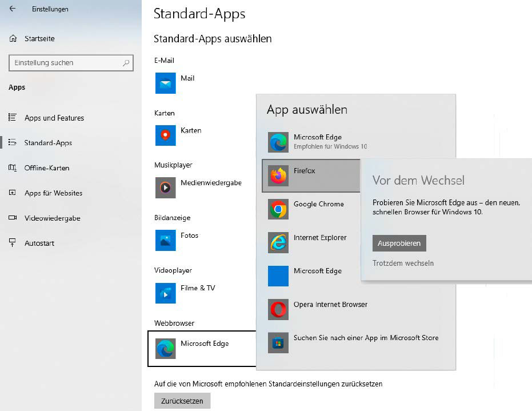Click Microsoft Edge text under Webbrowser
Image resolution: width=532 pixels, height=411 pixels.
pyautogui.click(x=205, y=344)
